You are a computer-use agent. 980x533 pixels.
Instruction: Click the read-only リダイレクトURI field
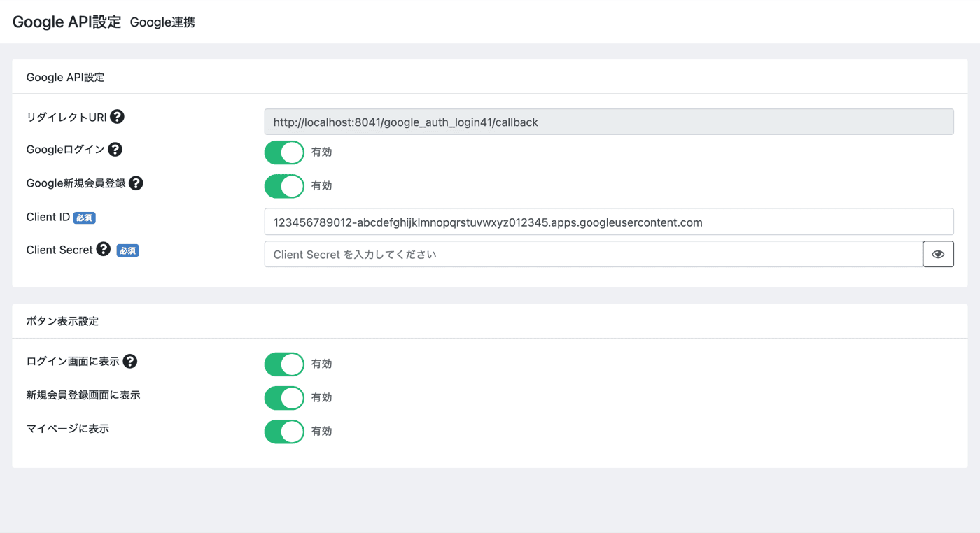click(x=609, y=122)
